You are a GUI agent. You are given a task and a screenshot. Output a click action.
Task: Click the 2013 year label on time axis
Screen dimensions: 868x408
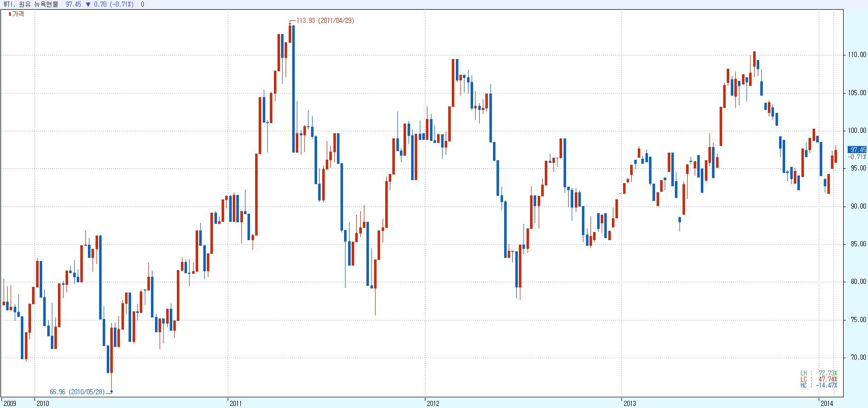(x=629, y=403)
